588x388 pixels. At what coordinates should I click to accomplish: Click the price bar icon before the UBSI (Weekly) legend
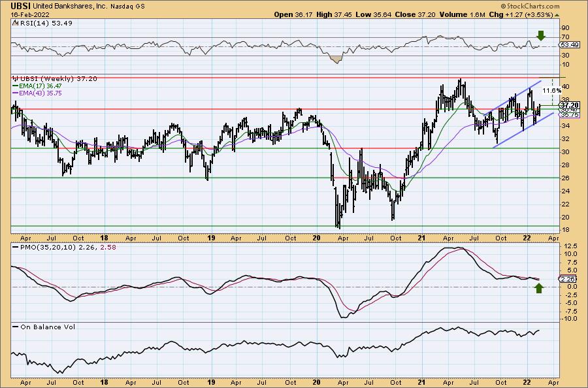pos(16,79)
